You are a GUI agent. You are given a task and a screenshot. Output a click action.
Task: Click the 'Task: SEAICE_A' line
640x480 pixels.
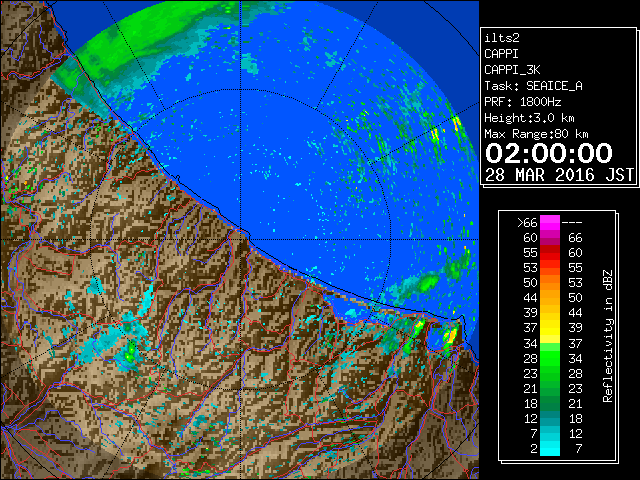(x=533, y=86)
